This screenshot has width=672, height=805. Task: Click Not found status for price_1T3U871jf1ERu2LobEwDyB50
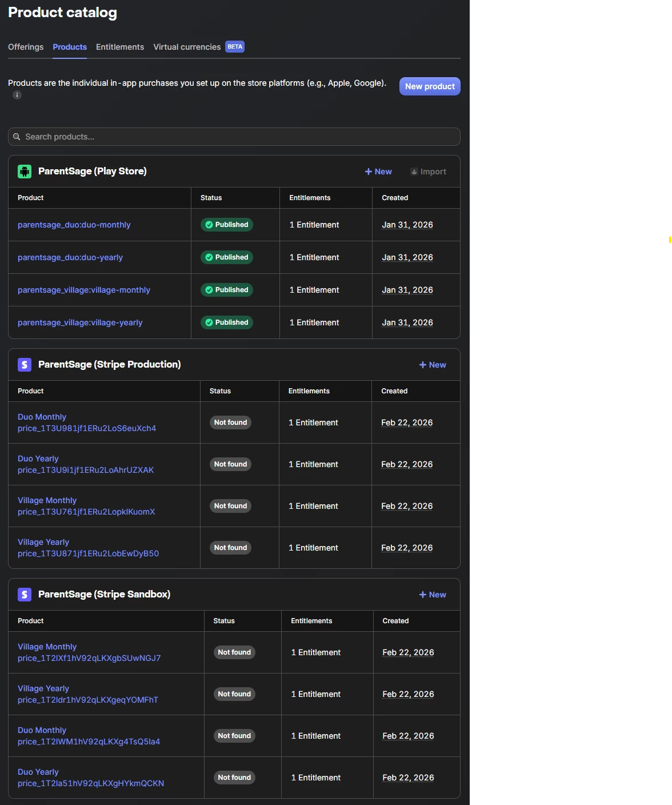(x=230, y=548)
